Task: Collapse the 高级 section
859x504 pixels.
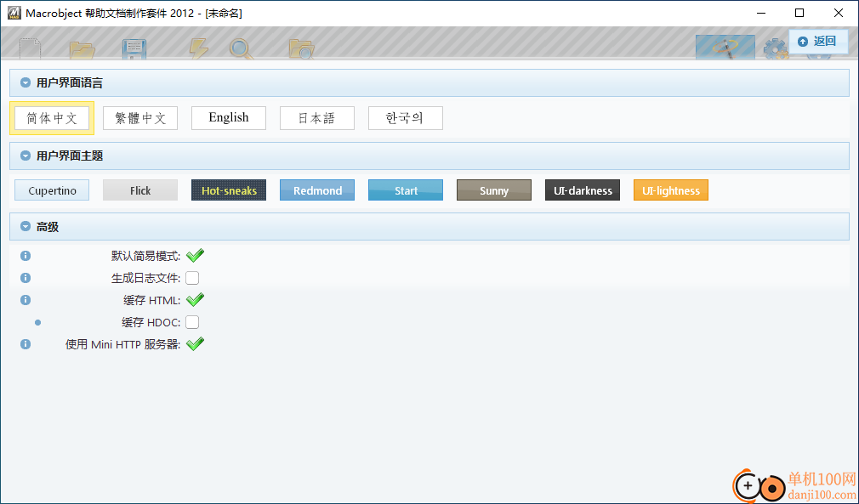Action: click(26, 227)
